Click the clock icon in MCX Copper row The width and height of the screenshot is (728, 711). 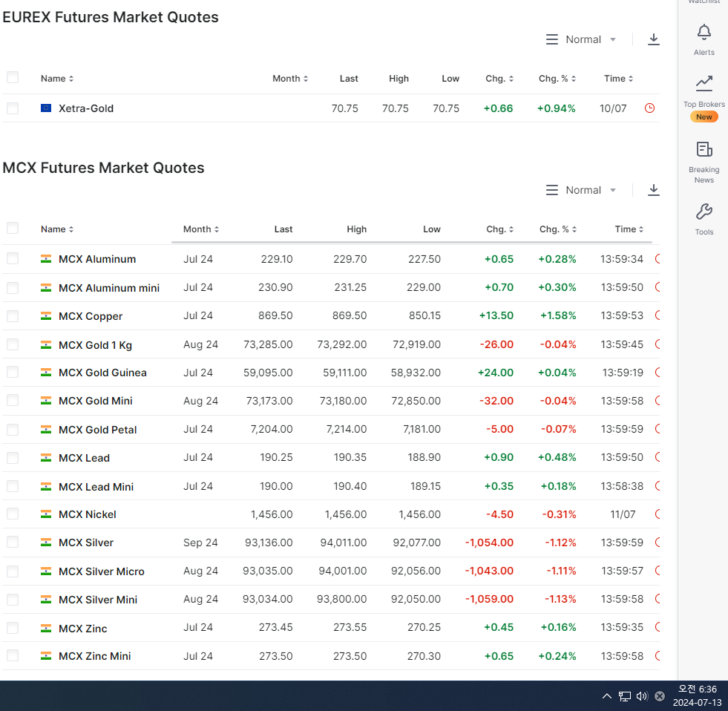658,315
